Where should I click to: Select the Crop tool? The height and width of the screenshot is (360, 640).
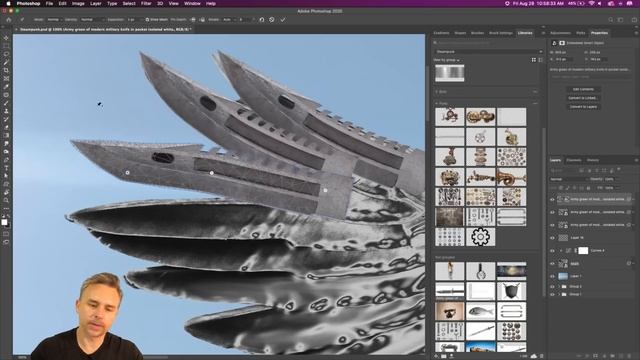(6, 71)
